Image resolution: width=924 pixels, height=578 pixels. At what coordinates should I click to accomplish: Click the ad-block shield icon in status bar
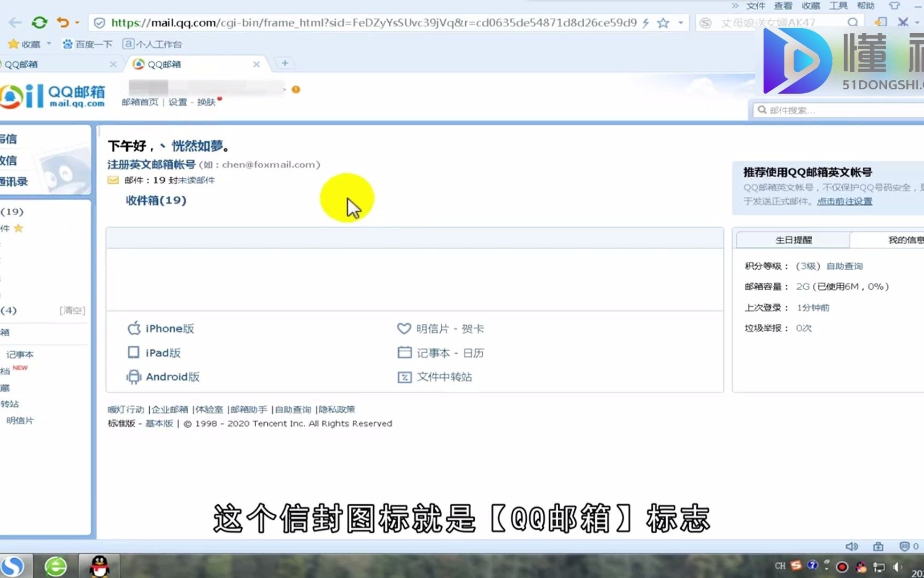pyautogui.click(x=904, y=546)
